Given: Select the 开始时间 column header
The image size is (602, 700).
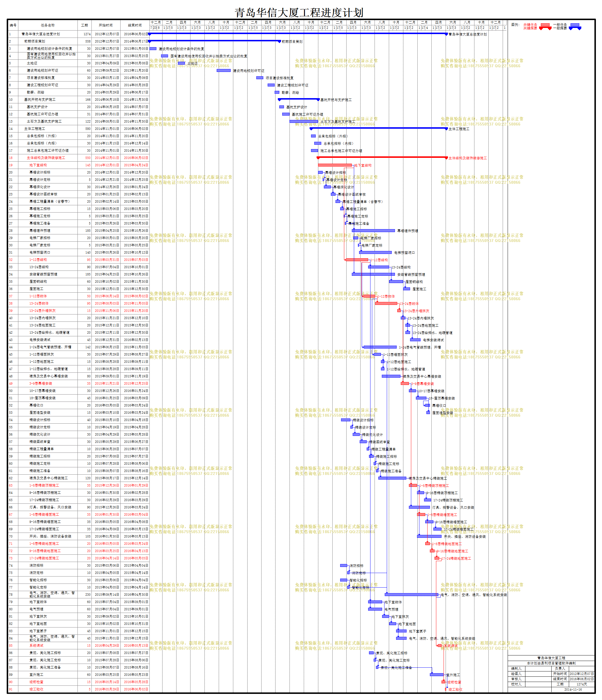Looking at the screenshot, I should coord(106,25).
